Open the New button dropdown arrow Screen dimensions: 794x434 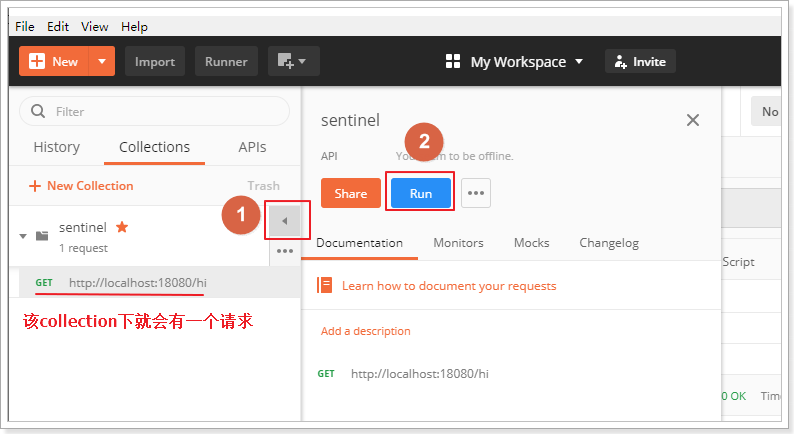tap(102, 61)
